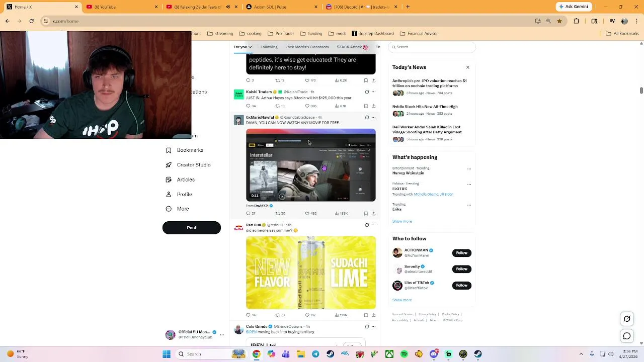Go to Articles in the X sidebar
644x362 pixels.
(180, 179)
